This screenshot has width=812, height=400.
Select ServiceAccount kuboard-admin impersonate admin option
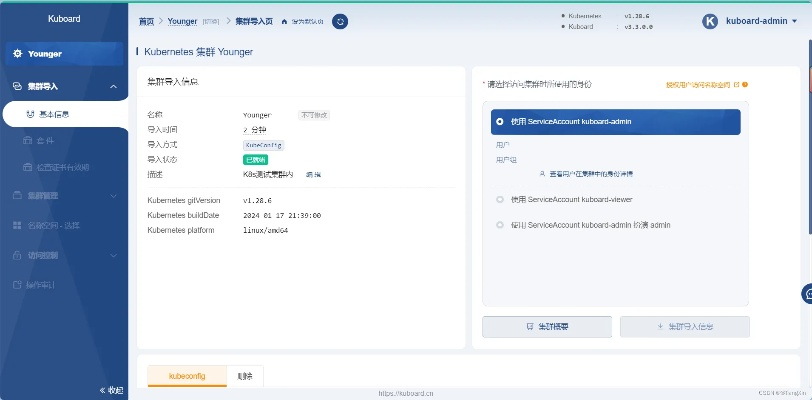(499, 226)
